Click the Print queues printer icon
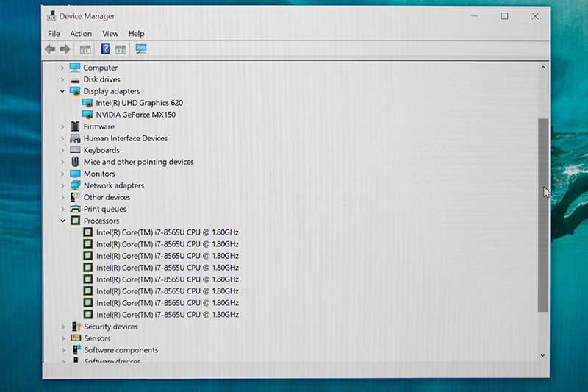This screenshot has height=392, width=588. [76, 209]
